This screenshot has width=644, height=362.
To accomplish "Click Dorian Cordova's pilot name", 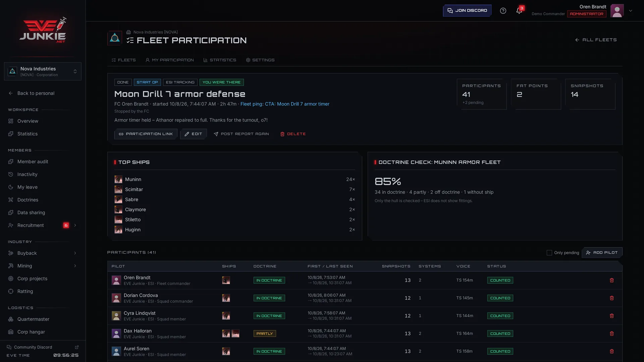I will tap(141, 295).
